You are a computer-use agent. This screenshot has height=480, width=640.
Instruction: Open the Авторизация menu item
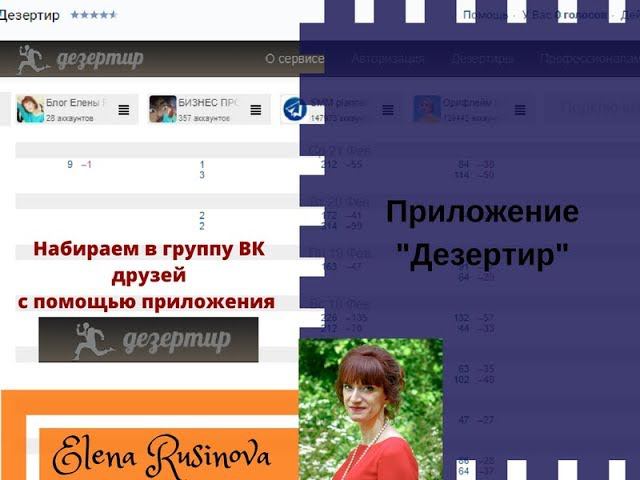(387, 59)
